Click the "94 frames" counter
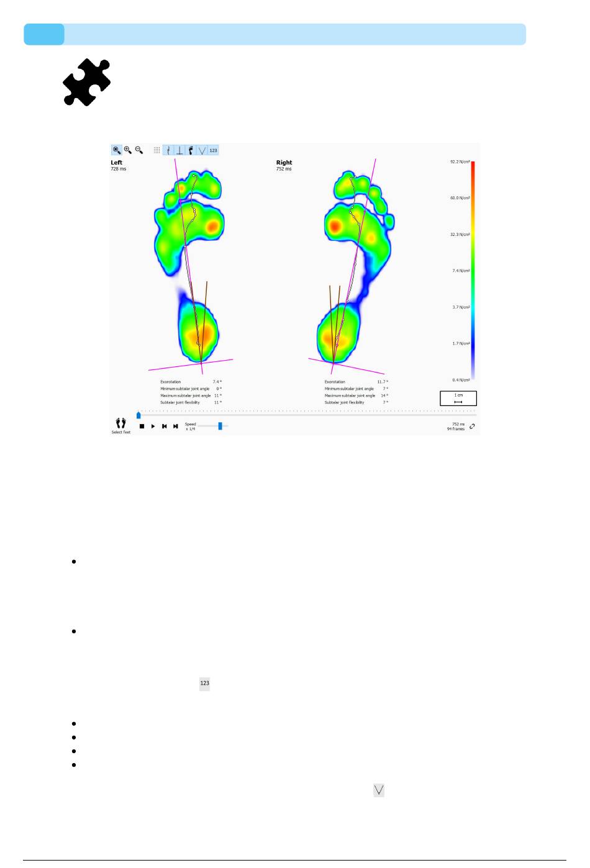 (x=456, y=429)
